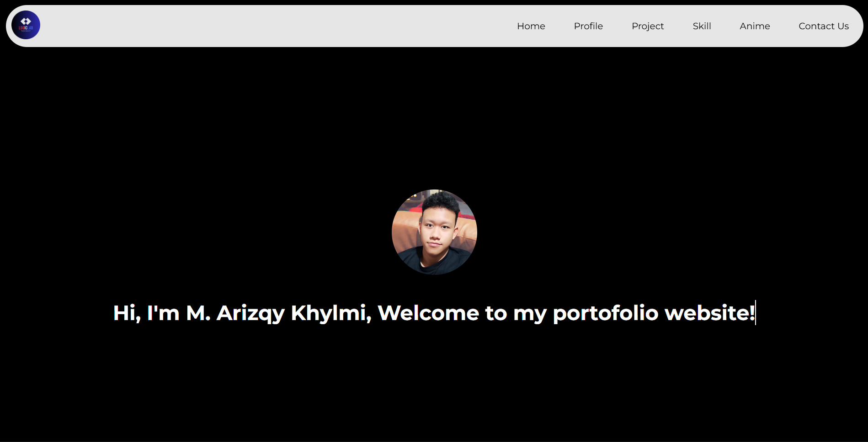This screenshot has height=442, width=868.
Task: Click the initial "M." in the heading
Action: click(198, 313)
